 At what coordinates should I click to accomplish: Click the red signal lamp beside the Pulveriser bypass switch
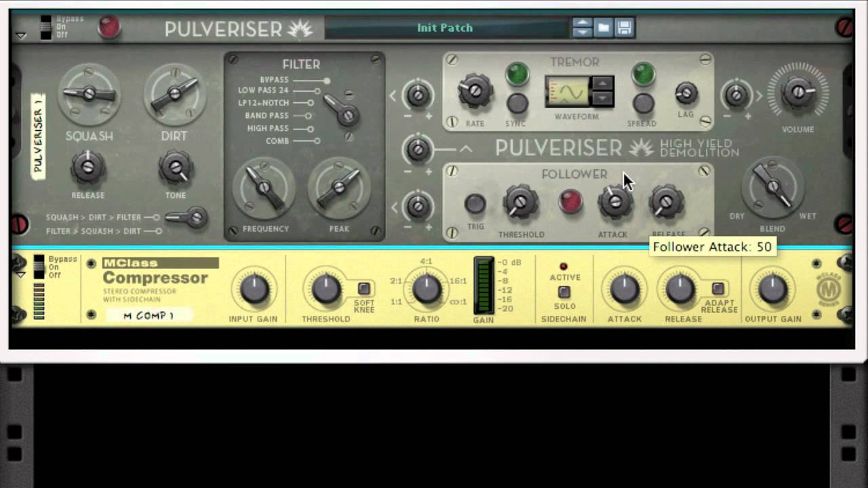coord(108,27)
